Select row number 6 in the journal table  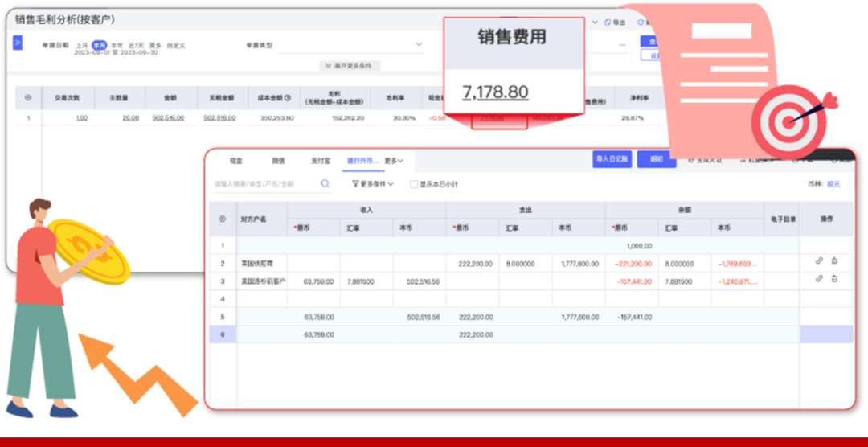[x=223, y=334]
